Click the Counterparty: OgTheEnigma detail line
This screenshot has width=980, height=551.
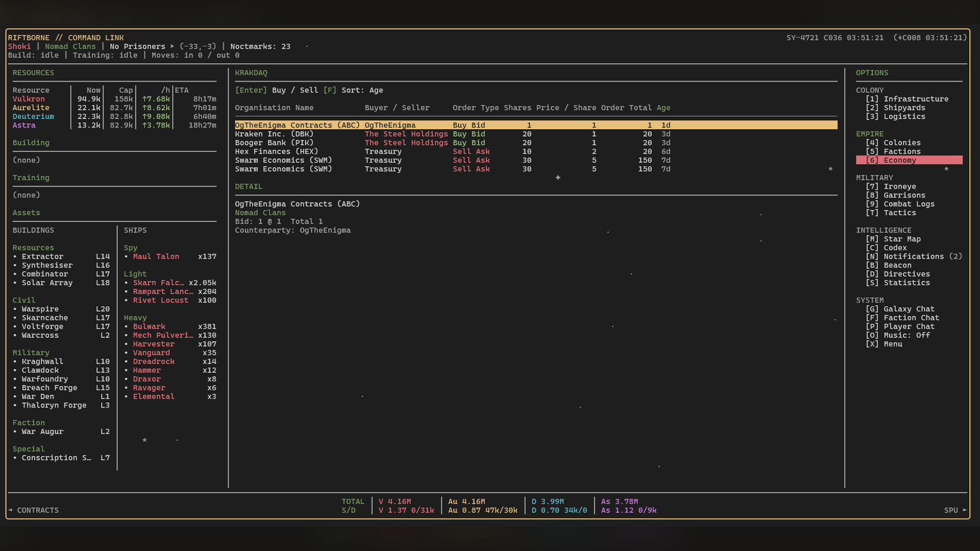click(x=292, y=231)
